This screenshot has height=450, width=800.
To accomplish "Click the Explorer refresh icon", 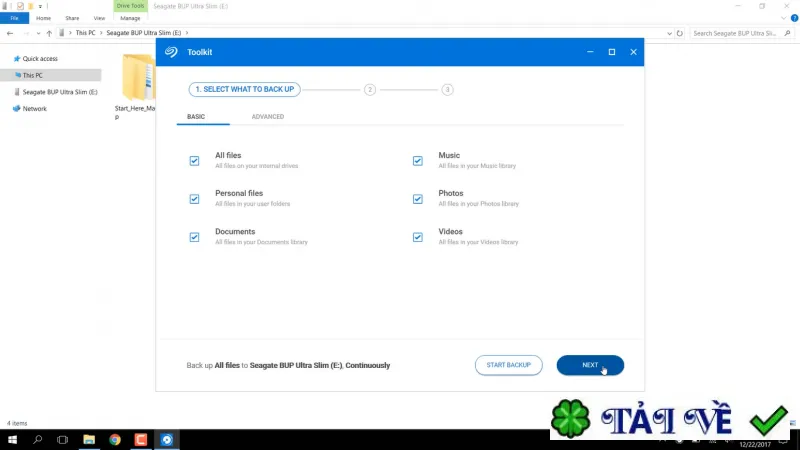I will (680, 33).
